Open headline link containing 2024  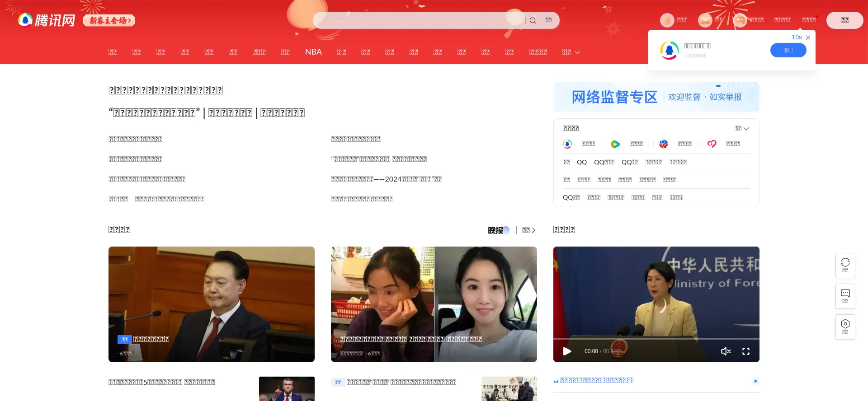point(386,179)
